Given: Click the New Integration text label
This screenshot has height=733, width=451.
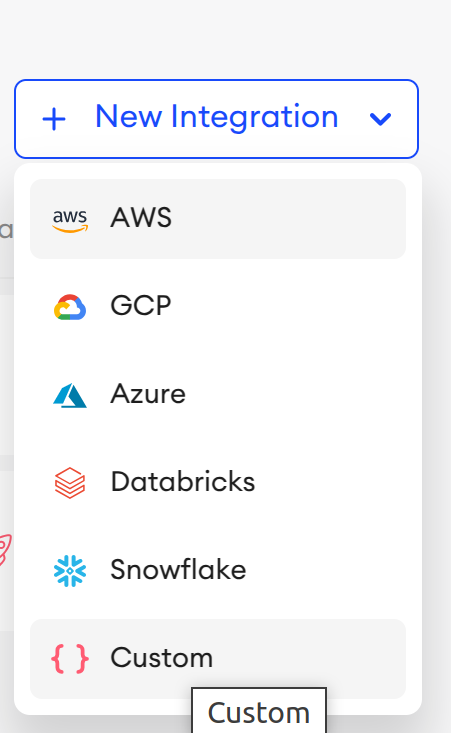Looking at the screenshot, I should click(217, 117).
